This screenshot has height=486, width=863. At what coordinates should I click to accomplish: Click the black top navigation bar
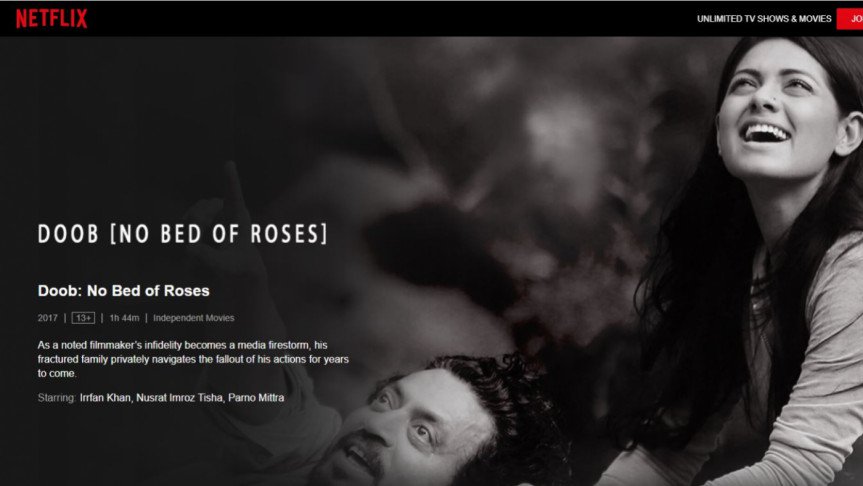point(385,19)
